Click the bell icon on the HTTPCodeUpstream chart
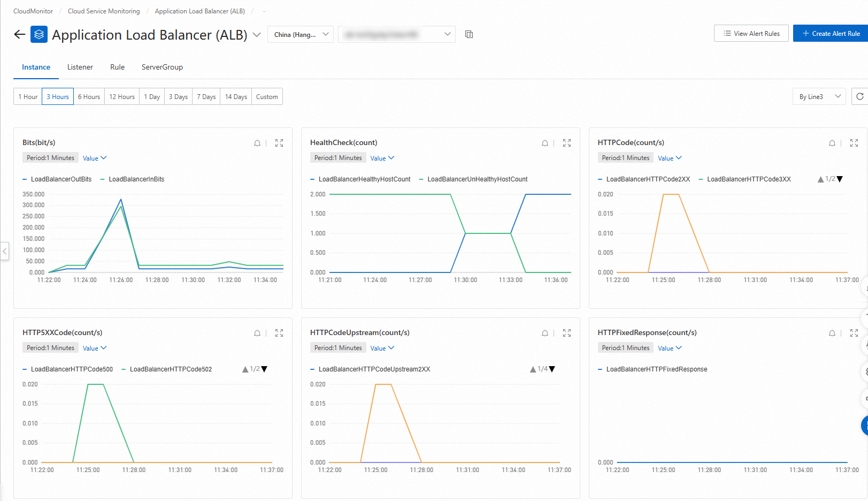The width and height of the screenshot is (868, 501). point(545,332)
